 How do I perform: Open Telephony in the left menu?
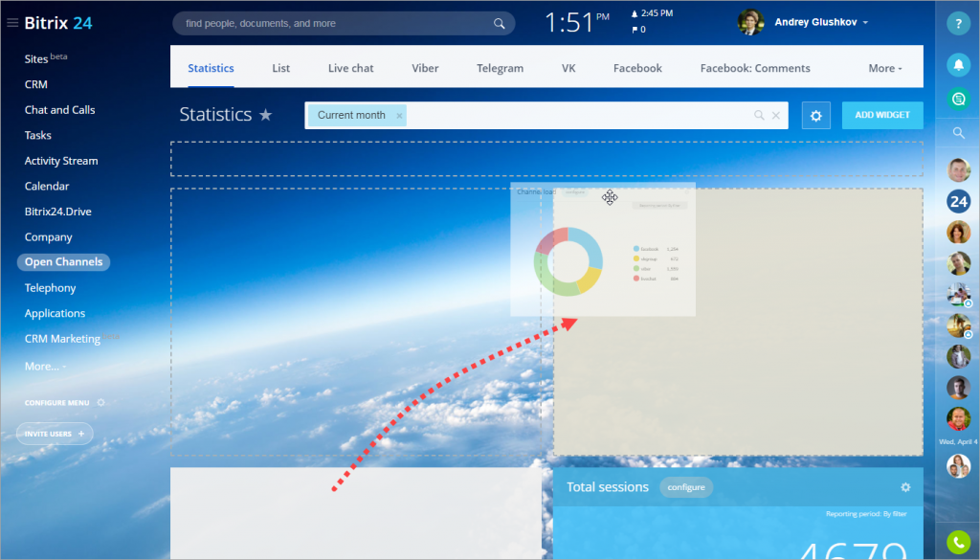pyautogui.click(x=50, y=288)
